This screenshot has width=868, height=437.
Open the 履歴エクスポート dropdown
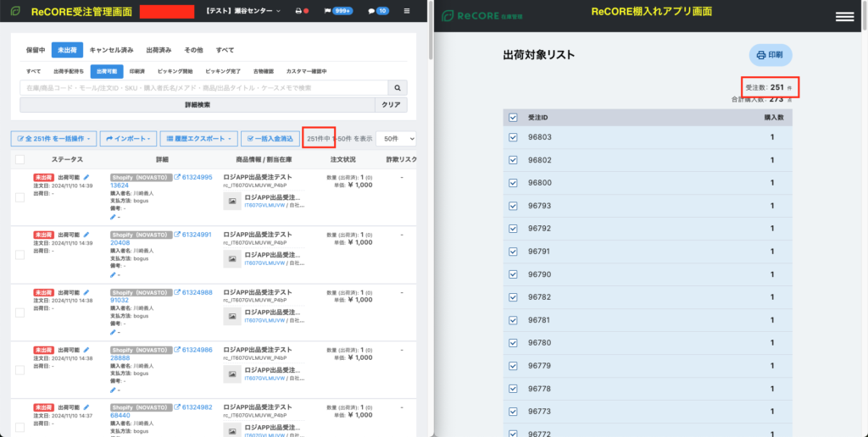pyautogui.click(x=199, y=139)
